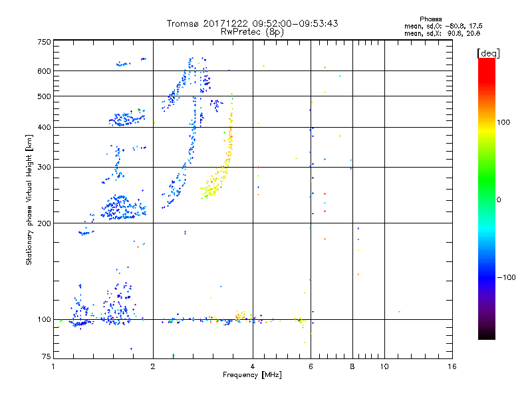Click the plot title 'Tromsø 20171222 09:52:00-09:53:43'
Screen dimensions: 532x399
click(252, 23)
